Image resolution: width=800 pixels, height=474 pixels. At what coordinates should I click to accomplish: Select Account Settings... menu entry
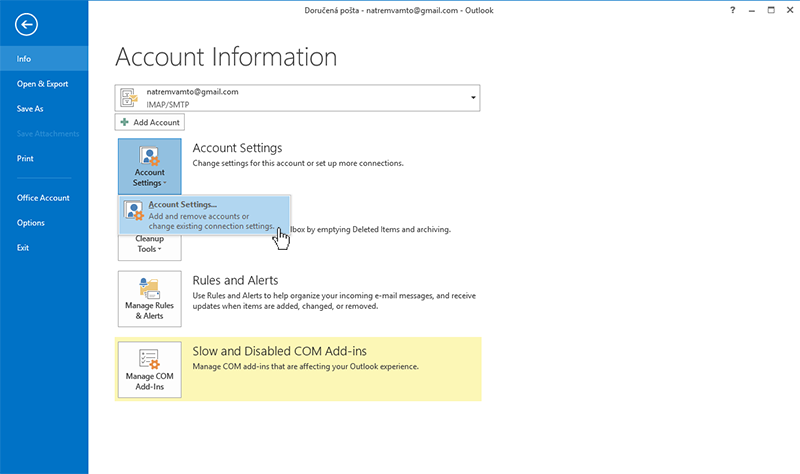tap(205, 215)
